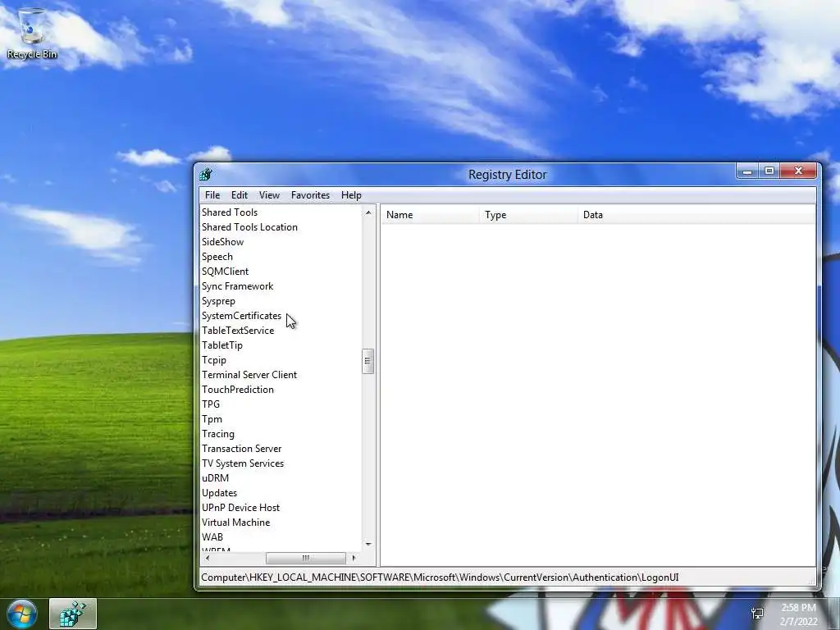Select the Terminal Server Client key
This screenshot has width=840, height=630.
[x=249, y=374]
